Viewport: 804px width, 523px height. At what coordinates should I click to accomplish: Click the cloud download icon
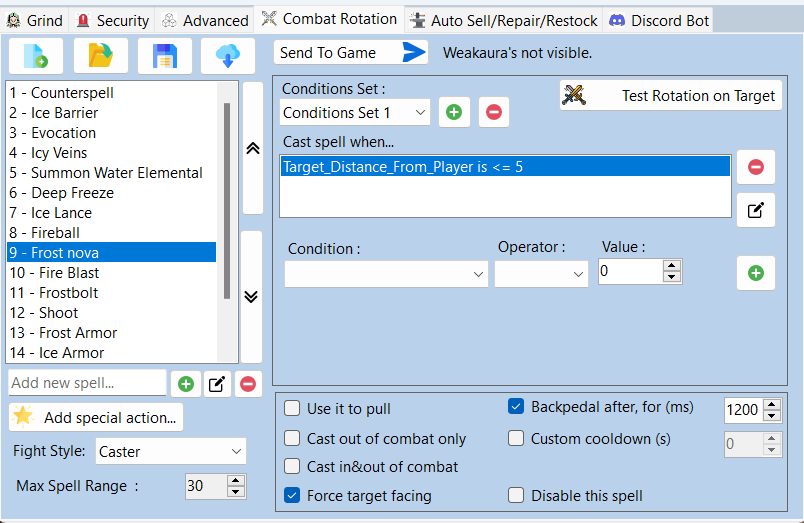coord(228,57)
